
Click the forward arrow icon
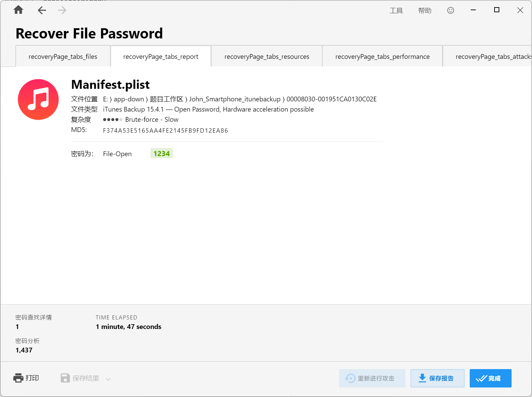click(x=62, y=10)
